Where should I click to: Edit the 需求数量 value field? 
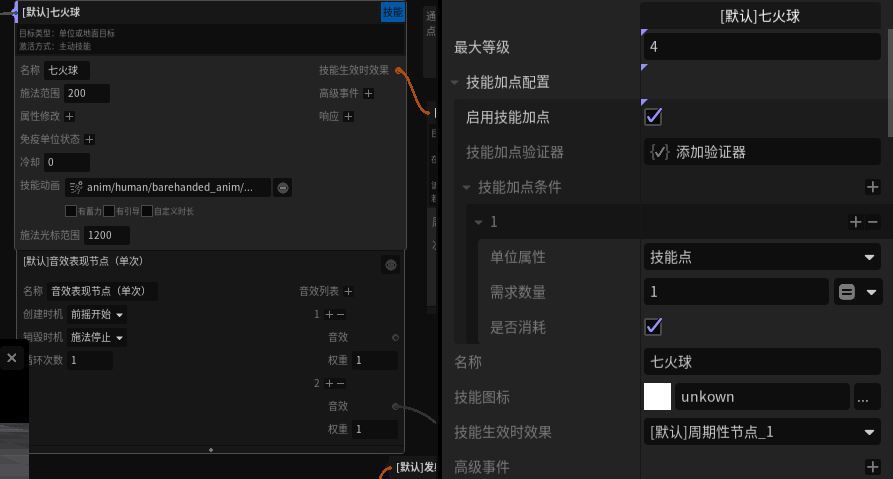[x=736, y=292]
